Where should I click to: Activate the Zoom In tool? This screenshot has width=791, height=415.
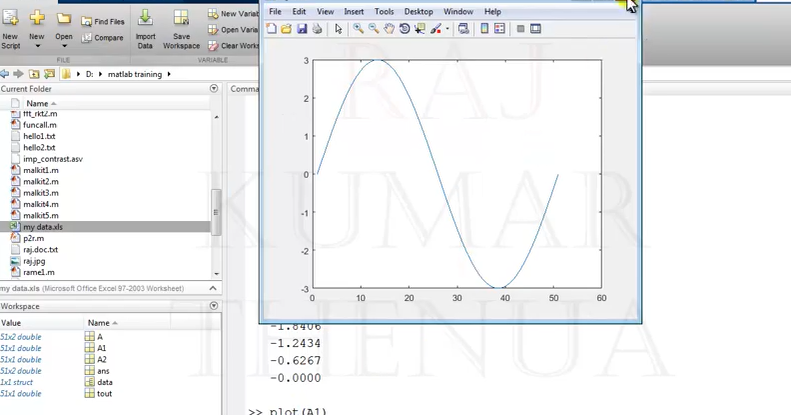tap(358, 29)
